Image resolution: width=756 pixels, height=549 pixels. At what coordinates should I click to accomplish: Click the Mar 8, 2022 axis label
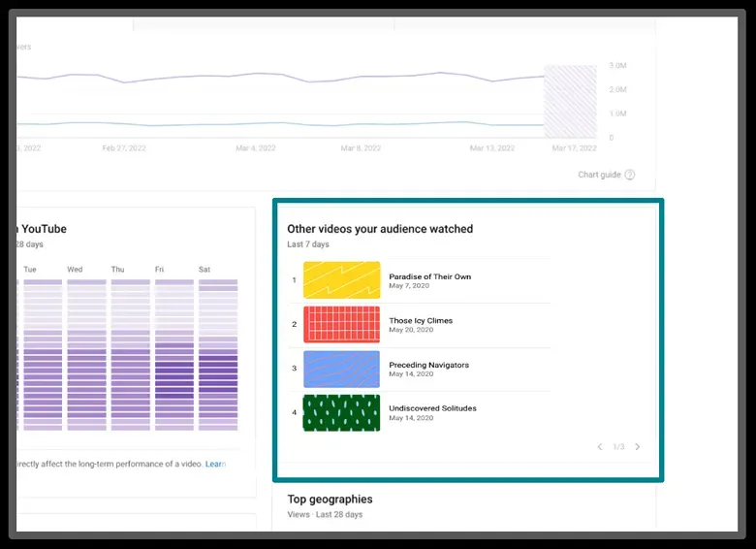[361, 148]
